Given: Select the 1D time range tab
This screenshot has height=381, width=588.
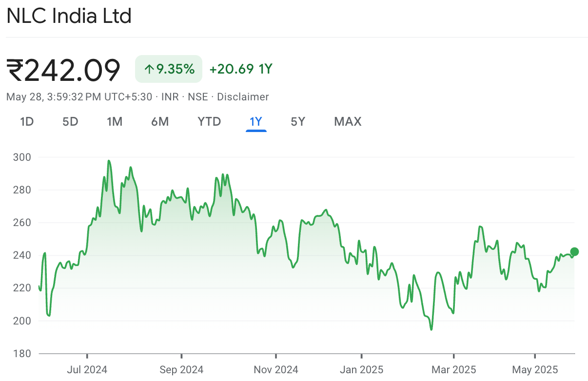Looking at the screenshot, I should tap(27, 121).
